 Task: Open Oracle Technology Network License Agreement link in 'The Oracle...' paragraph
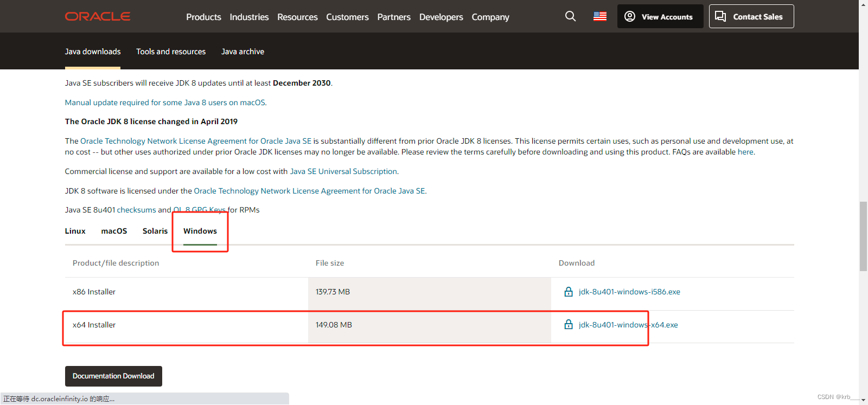196,141
